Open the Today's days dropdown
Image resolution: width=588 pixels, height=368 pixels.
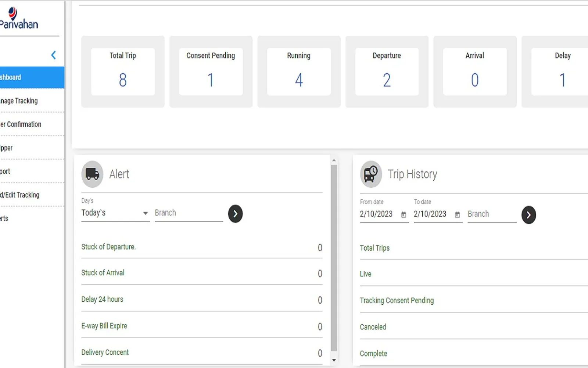point(115,213)
